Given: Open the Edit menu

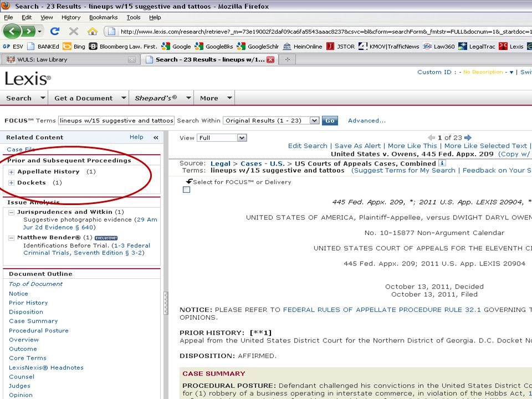Looking at the screenshot, I should 27,17.
